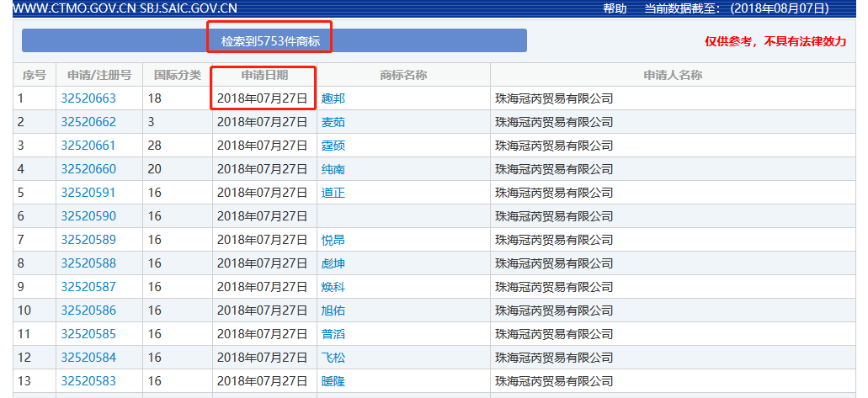Open registration number 32520585
Screen dimensions: 868x398
[x=88, y=334]
